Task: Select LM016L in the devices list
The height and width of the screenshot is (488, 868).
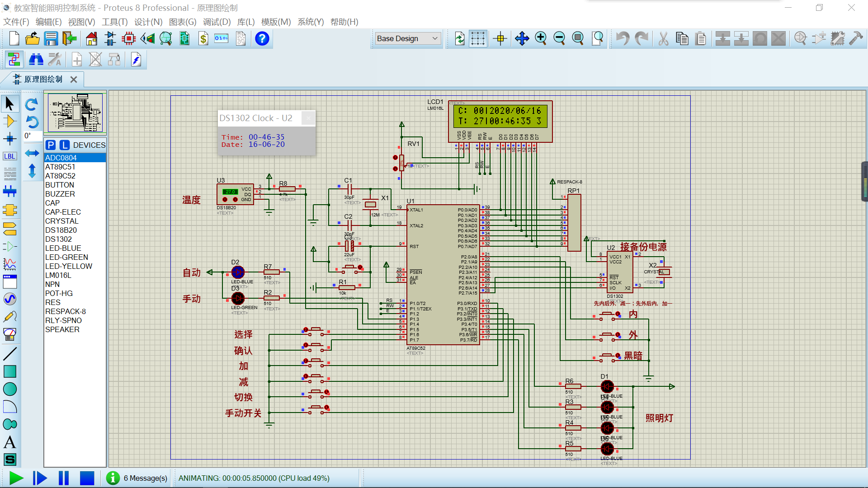Action: (x=75, y=275)
